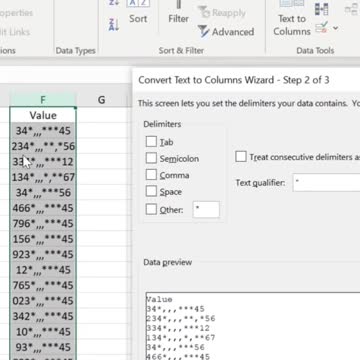Toggle Treat consecutive delimiters as one
The image size is (360, 360).
pyautogui.click(x=241, y=157)
